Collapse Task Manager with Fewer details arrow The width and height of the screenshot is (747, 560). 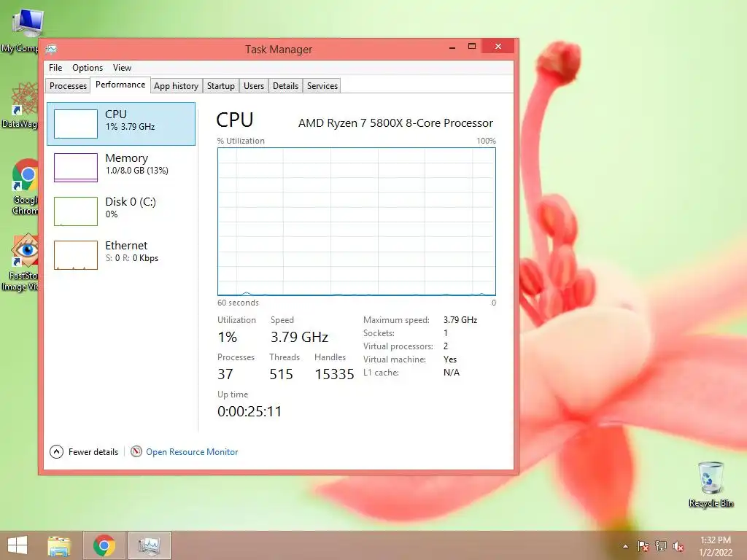coord(56,451)
